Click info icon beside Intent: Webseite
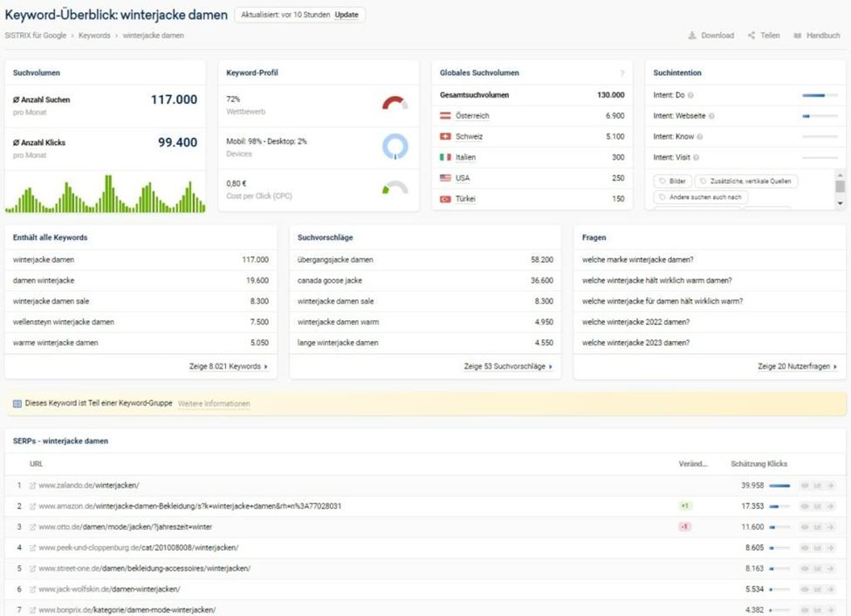The height and width of the screenshot is (616, 851). (711, 116)
